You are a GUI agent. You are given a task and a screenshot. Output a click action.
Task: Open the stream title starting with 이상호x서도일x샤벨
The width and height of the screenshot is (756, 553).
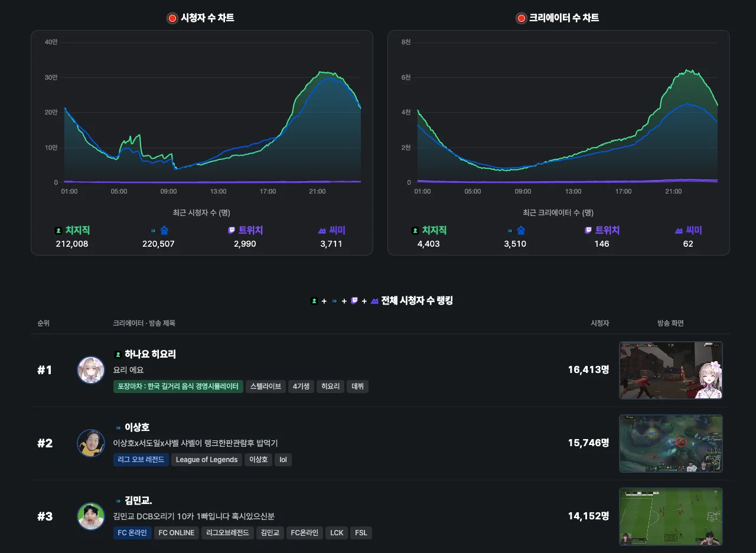point(195,443)
